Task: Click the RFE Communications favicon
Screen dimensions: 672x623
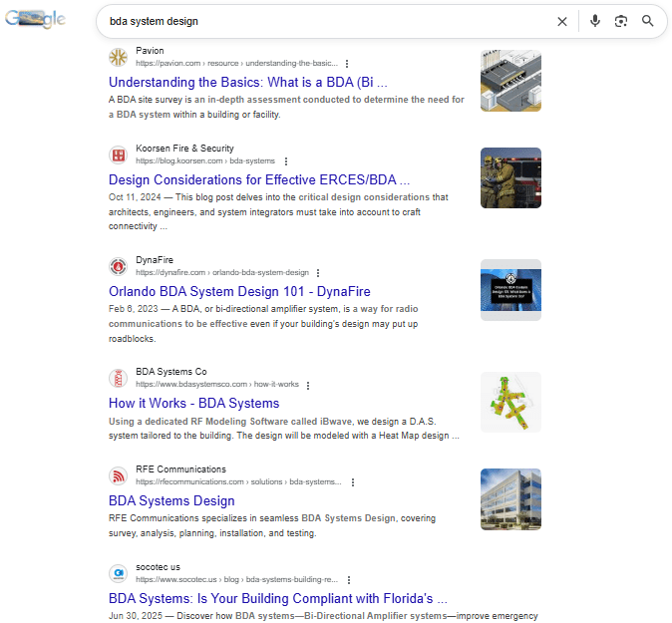Action: point(119,475)
